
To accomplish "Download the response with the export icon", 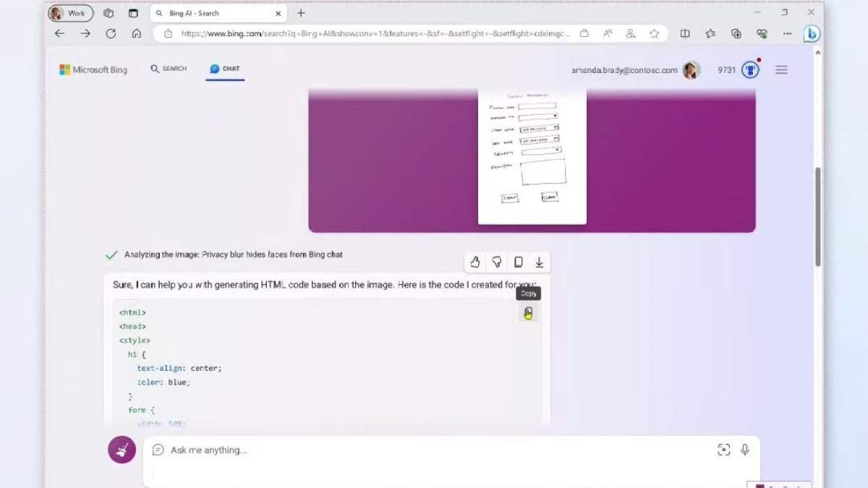I will point(539,262).
